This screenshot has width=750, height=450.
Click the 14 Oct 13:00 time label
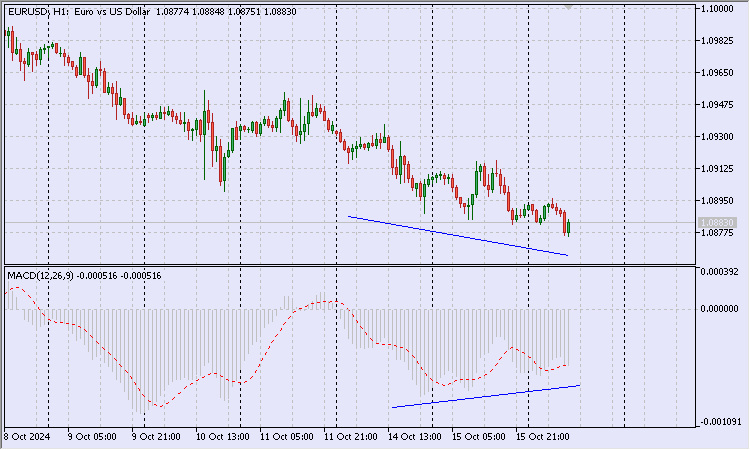pos(415,437)
